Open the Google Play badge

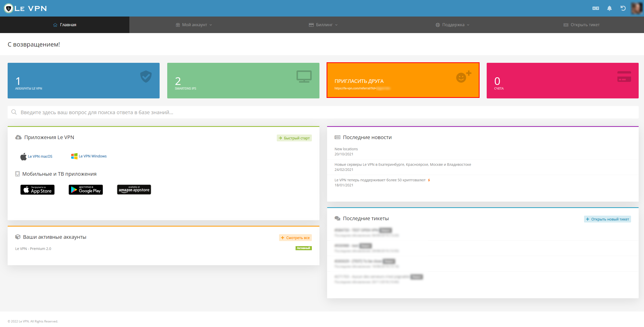coord(86,190)
